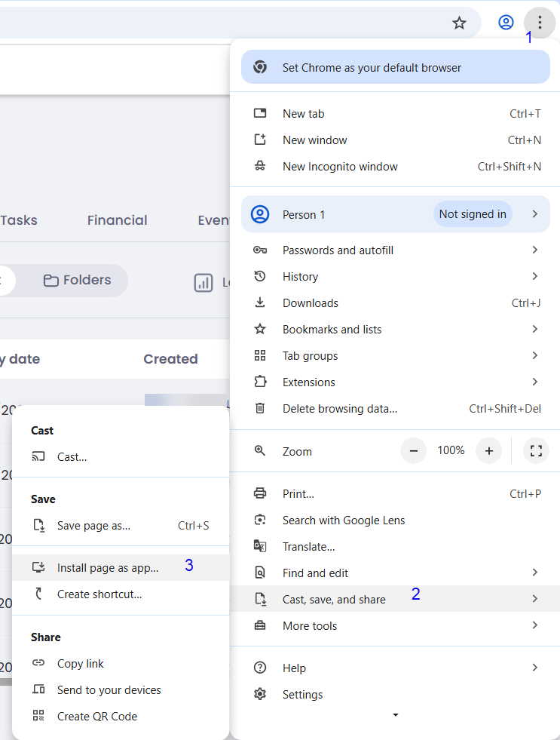Click the bookmark star icon
560x740 pixels.
[x=459, y=23]
